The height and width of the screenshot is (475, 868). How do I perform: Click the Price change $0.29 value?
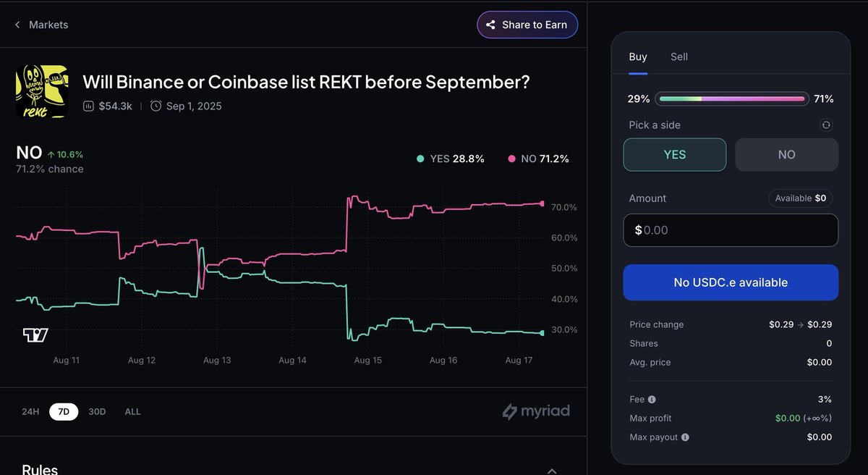800,324
